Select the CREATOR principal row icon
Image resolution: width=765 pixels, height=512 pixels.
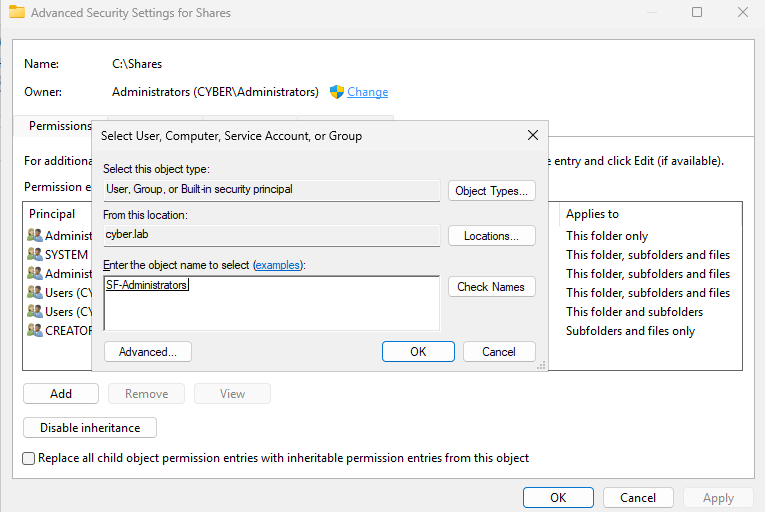[x=35, y=331]
